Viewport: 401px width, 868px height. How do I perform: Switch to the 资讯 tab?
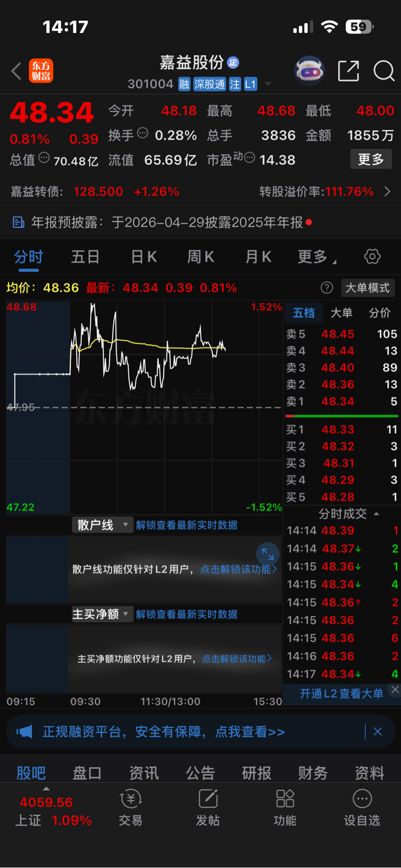tap(144, 773)
